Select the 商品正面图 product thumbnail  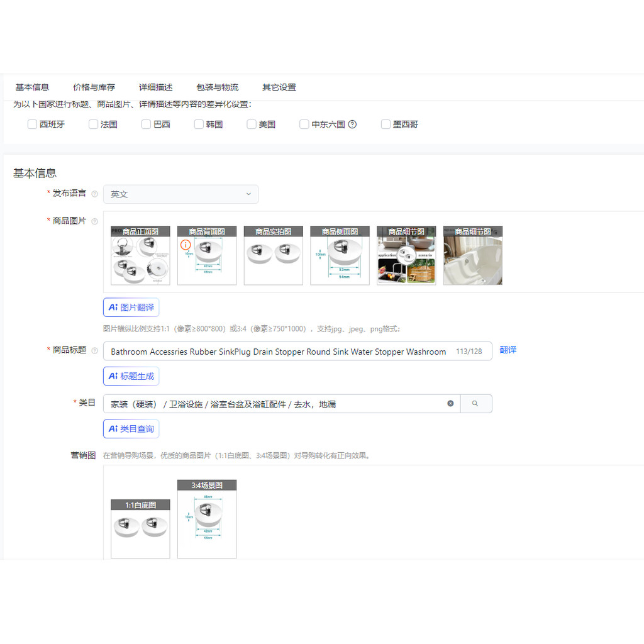click(x=140, y=256)
